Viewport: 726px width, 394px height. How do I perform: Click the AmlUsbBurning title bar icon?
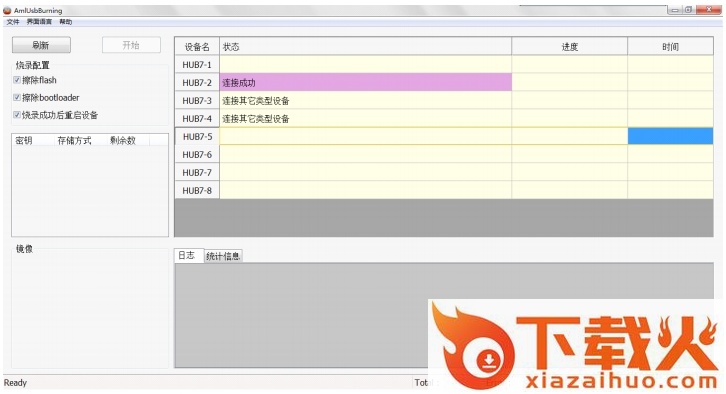click(7, 10)
